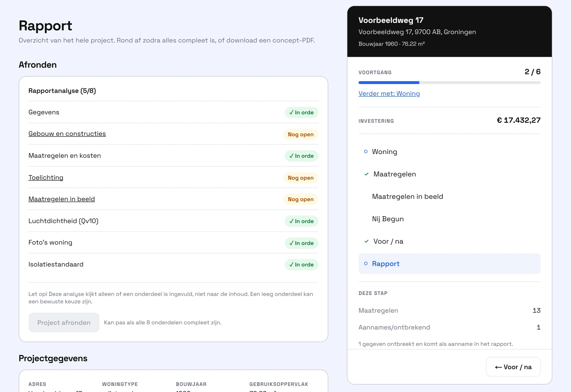The image size is (571, 392).
Task: Click the 'Luchtdichtheid (Qv10)' row label
Action: point(63,221)
